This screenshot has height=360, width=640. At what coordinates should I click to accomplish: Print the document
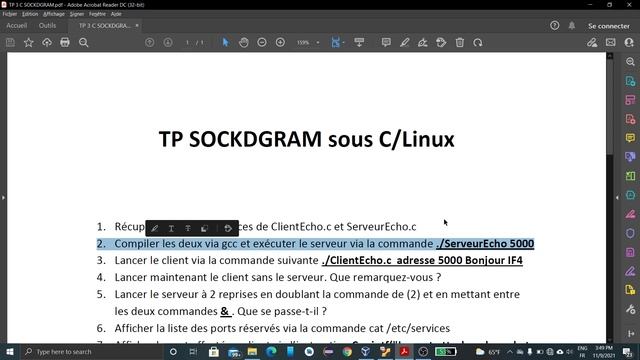[65, 42]
